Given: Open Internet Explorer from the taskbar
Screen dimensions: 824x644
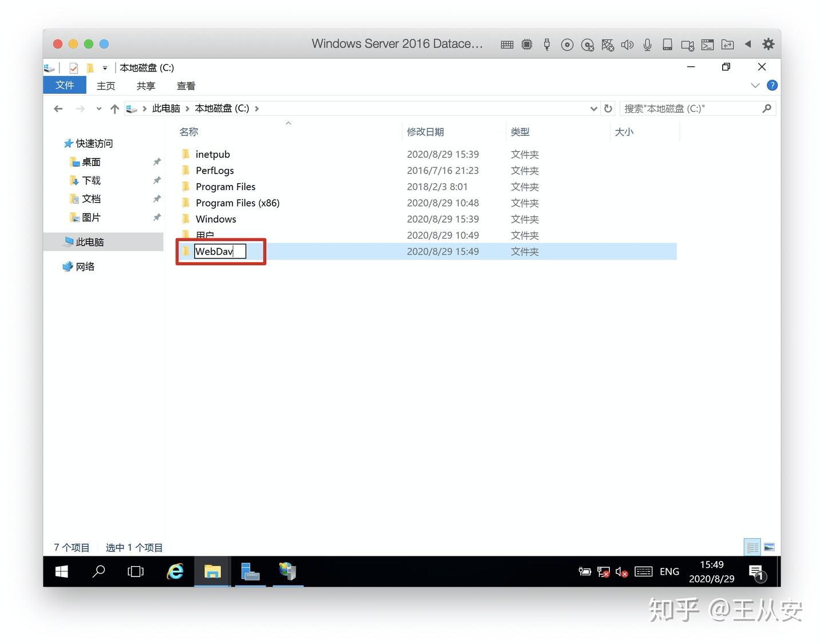Looking at the screenshot, I should click(x=175, y=571).
